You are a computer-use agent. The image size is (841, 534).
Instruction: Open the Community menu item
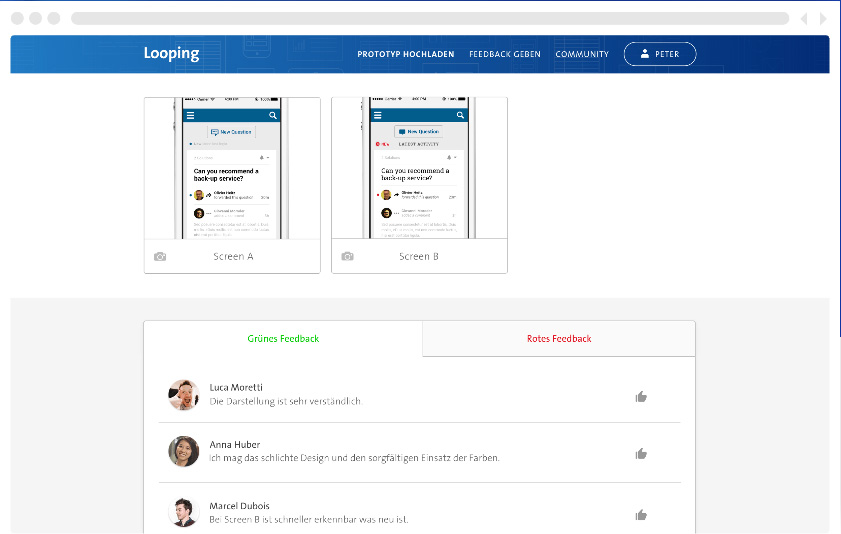tap(582, 54)
